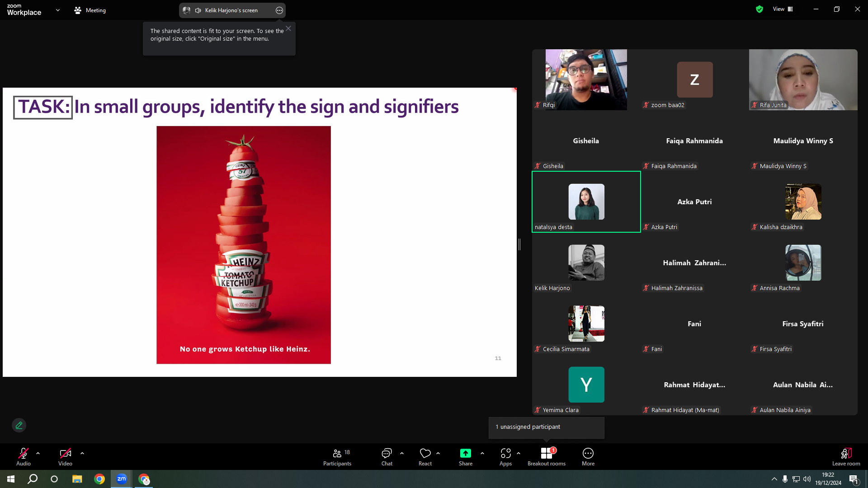Screen dimensions: 868x488
Task: Open the taskbar clock and calendar
Action: tap(828, 479)
